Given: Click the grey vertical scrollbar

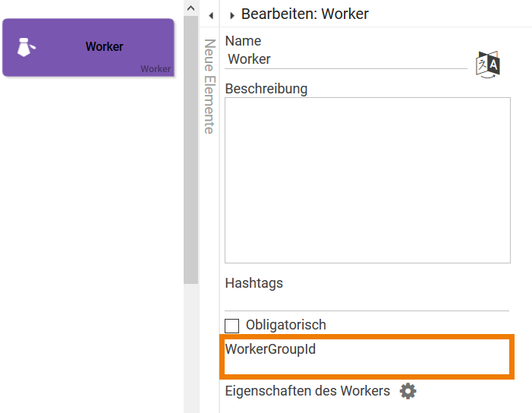Looking at the screenshot, I should pyautogui.click(x=190, y=144).
